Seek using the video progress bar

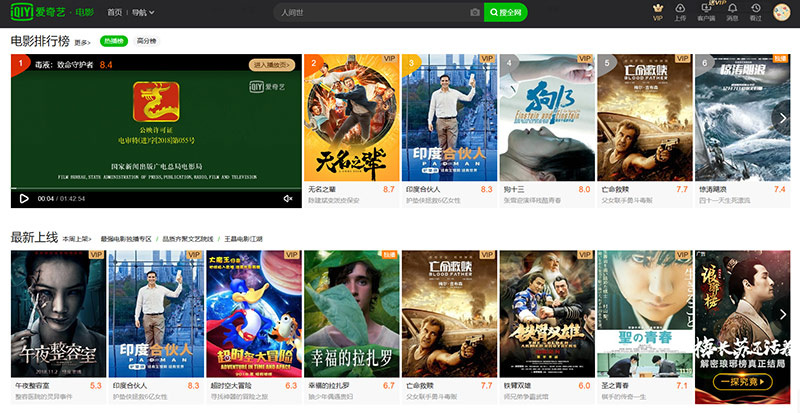[156, 188]
